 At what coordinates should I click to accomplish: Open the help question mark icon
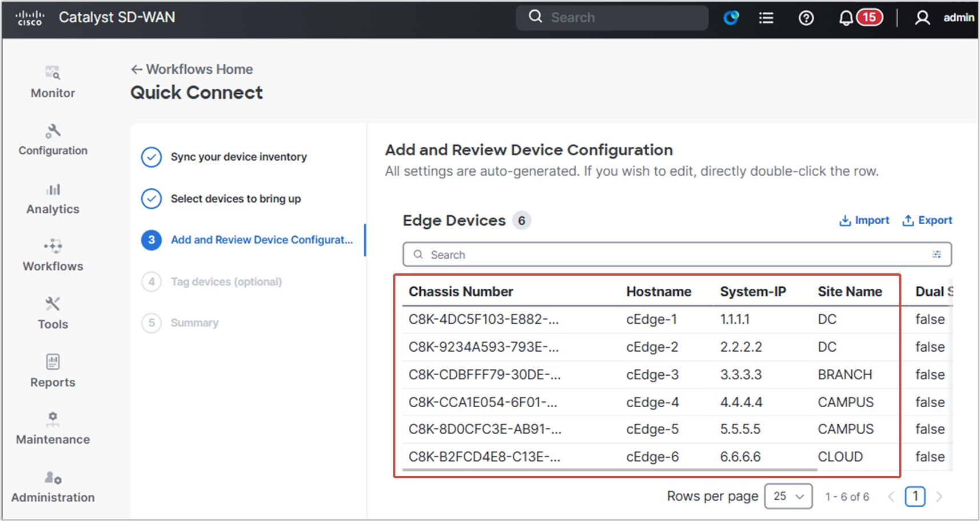[x=806, y=18]
